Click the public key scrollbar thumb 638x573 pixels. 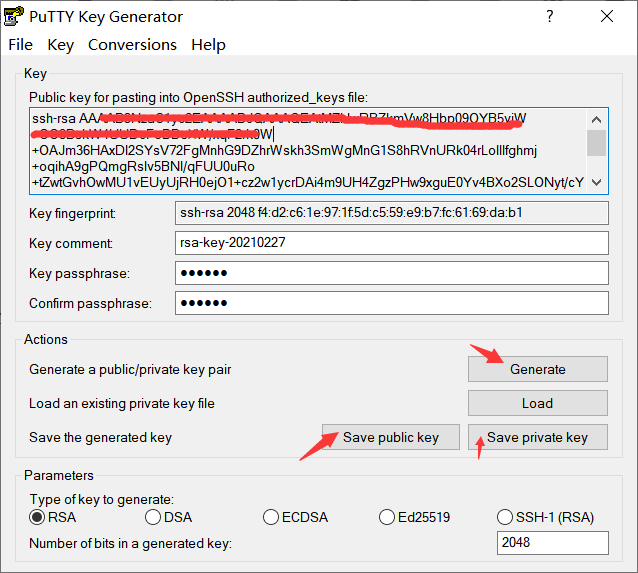pos(596,143)
